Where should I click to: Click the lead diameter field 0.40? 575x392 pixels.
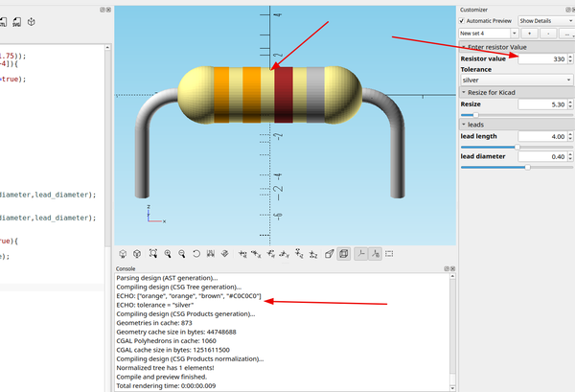click(x=542, y=156)
